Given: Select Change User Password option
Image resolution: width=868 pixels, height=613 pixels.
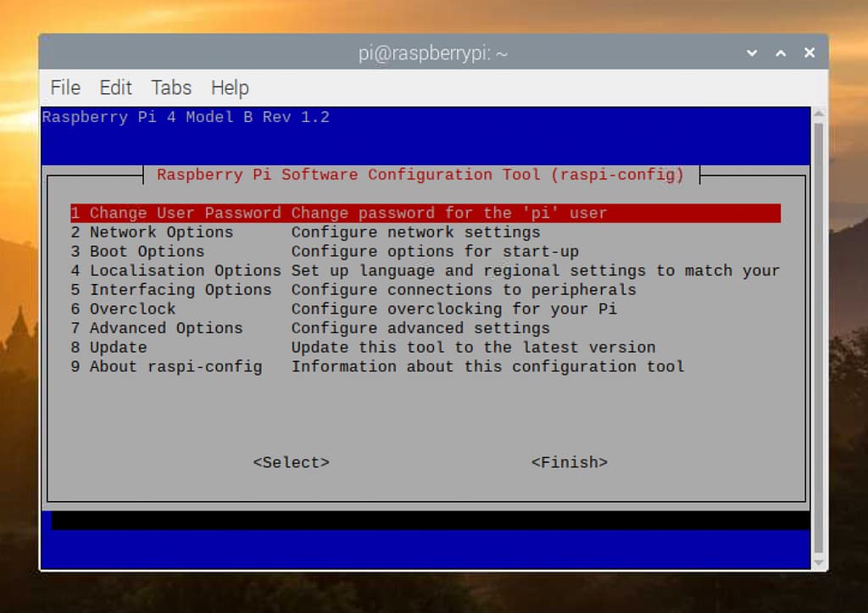Looking at the screenshot, I should pyautogui.click(x=175, y=213).
